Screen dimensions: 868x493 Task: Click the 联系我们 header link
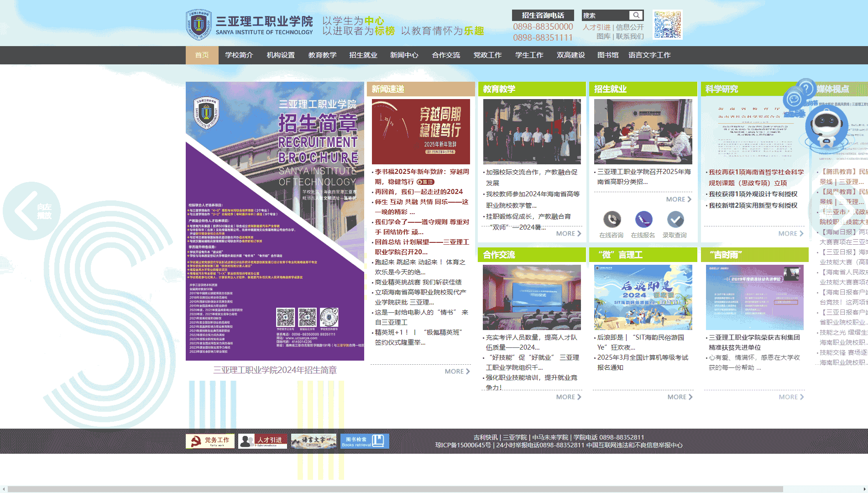click(x=630, y=37)
